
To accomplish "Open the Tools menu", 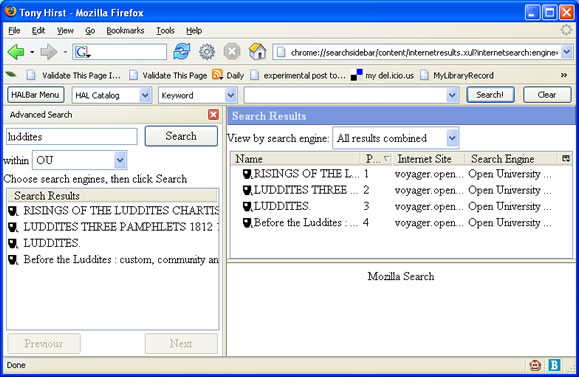I will coord(165,31).
